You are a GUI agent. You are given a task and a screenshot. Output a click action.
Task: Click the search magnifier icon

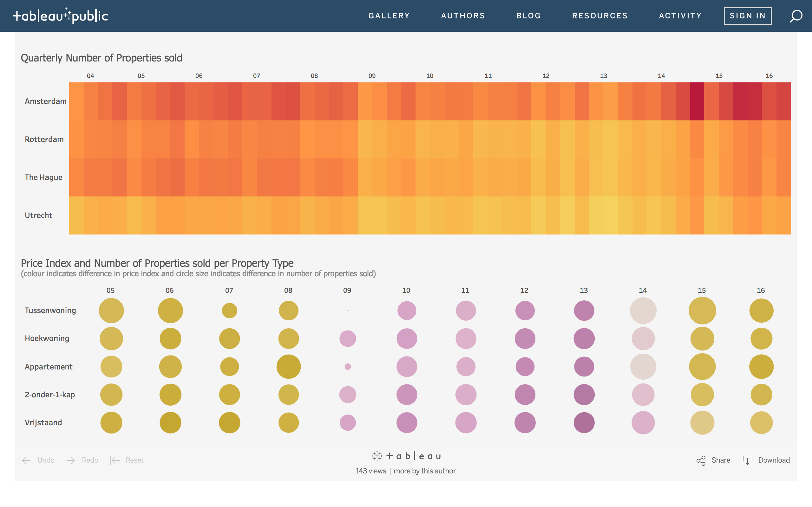tap(796, 16)
